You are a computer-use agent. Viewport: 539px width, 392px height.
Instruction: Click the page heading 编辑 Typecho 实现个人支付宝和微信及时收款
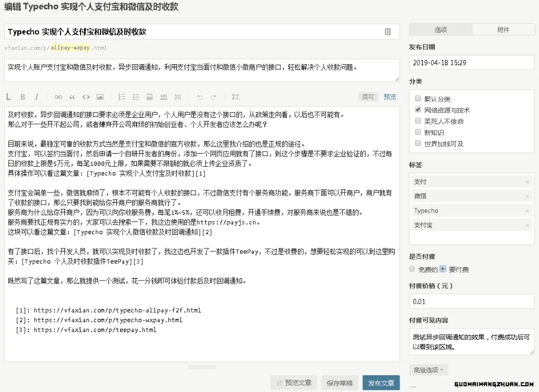tap(91, 6)
